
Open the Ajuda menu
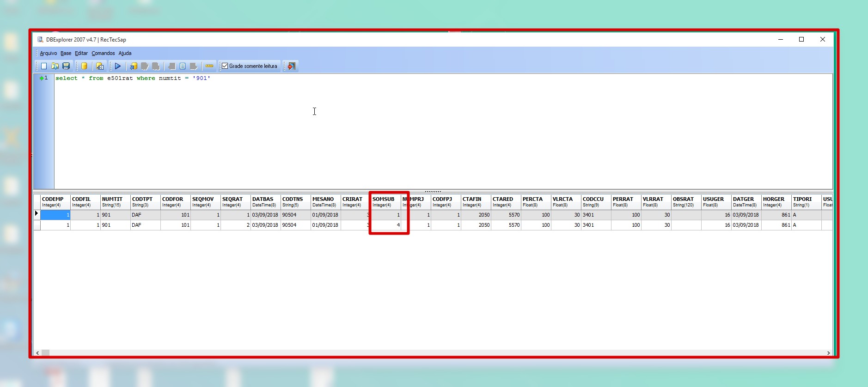point(125,53)
